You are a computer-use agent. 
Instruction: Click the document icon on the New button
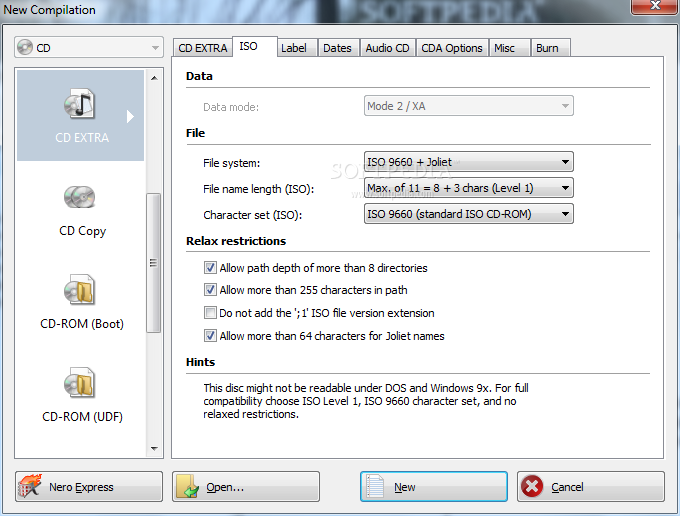tap(375, 487)
